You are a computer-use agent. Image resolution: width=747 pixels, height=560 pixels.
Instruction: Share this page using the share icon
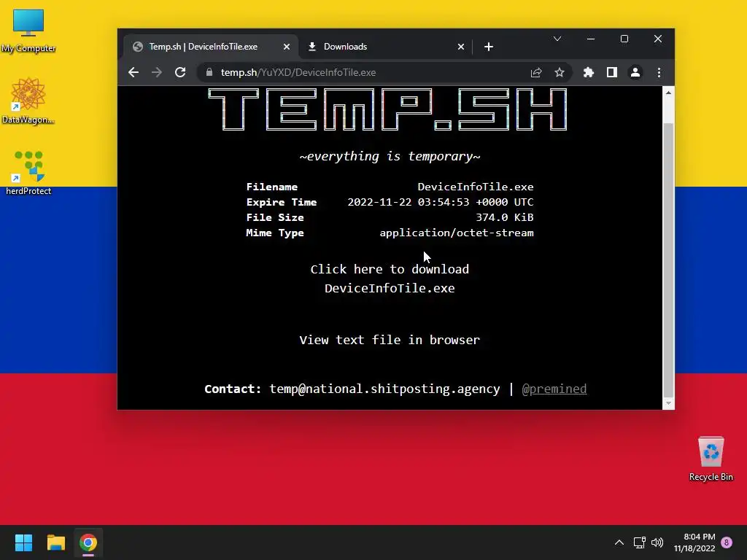click(536, 72)
